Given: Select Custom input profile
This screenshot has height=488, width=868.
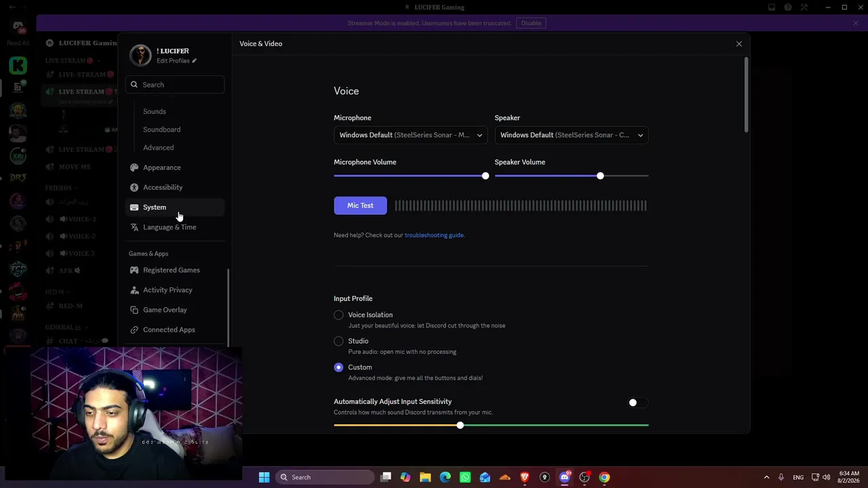Looking at the screenshot, I should click(338, 367).
